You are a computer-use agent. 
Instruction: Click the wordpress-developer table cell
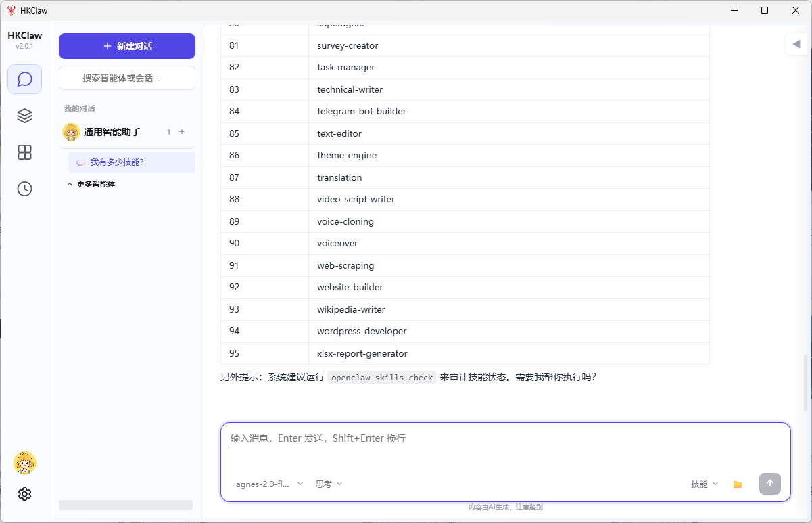[509, 331]
